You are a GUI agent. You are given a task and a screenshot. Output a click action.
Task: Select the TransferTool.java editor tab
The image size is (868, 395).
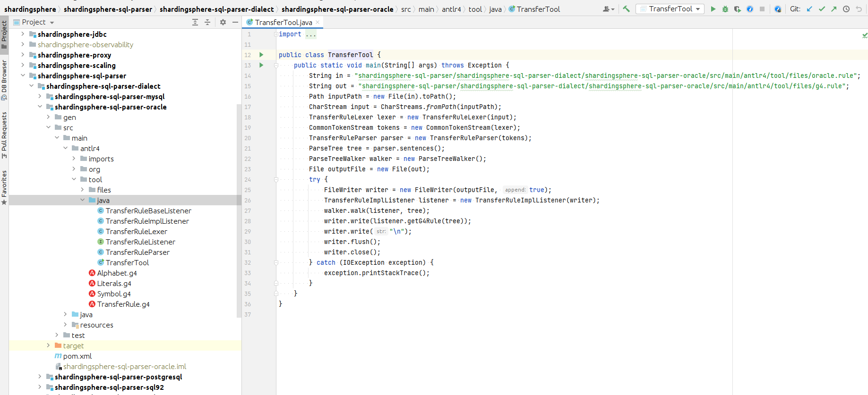click(x=283, y=22)
